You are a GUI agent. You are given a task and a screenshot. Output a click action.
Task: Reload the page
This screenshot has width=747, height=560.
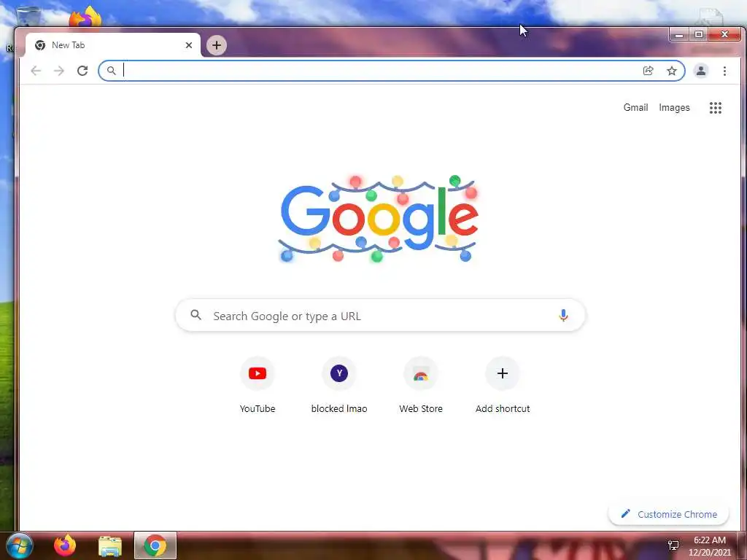click(82, 71)
